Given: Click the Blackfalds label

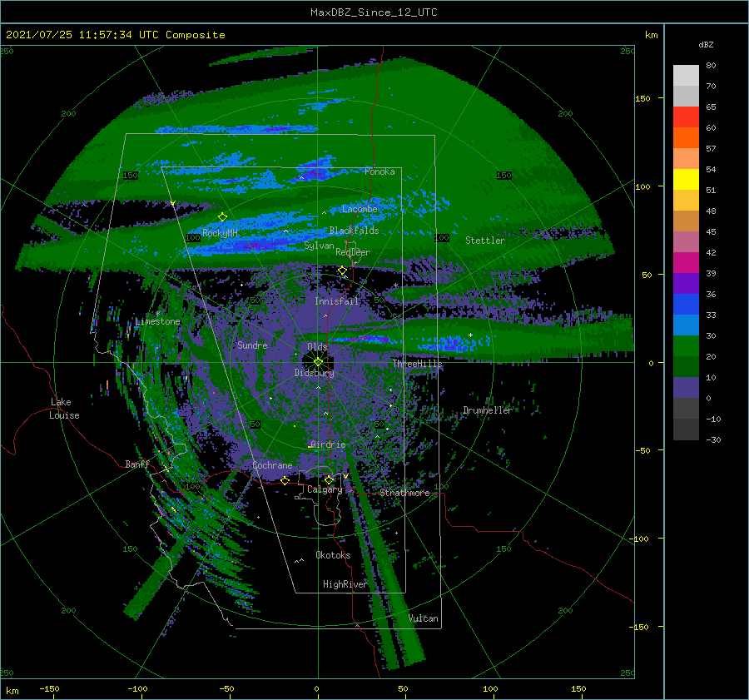Looking at the screenshot, I should click(x=354, y=231).
